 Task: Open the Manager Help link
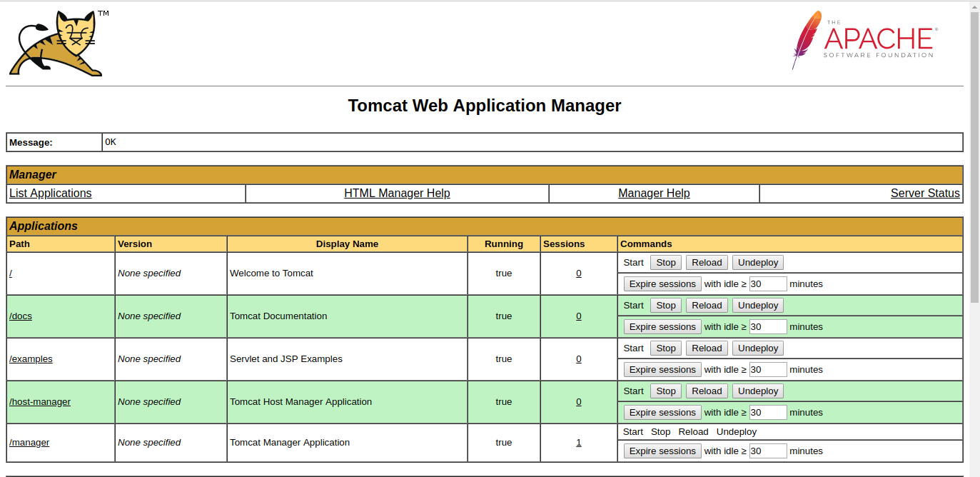click(654, 194)
